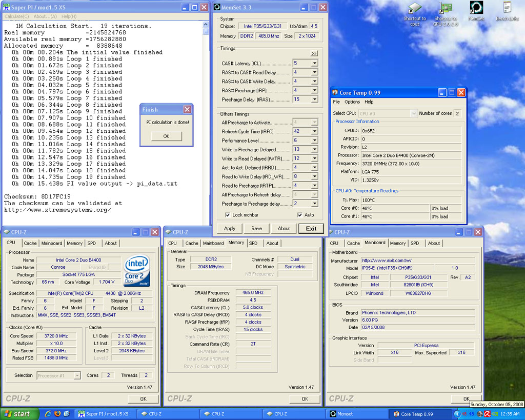Click the MemSet timings >> expand button
525x420 pixels.
click(x=314, y=53)
